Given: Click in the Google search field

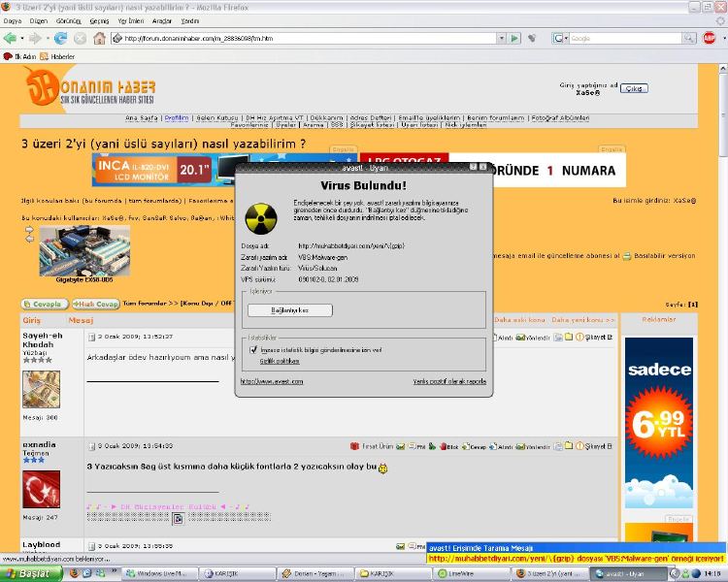Looking at the screenshot, I should click(x=625, y=38).
